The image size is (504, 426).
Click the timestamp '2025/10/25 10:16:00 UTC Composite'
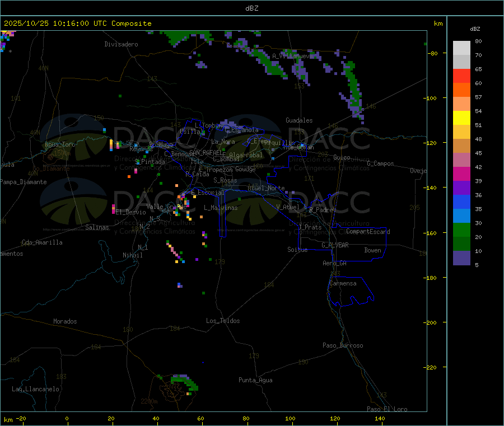pyautogui.click(x=77, y=24)
